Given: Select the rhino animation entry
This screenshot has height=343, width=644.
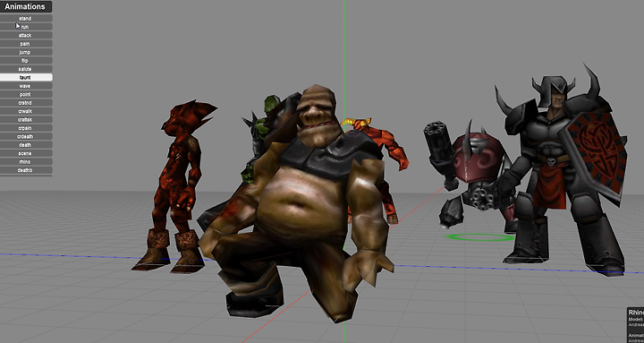Looking at the screenshot, I should tap(26, 161).
